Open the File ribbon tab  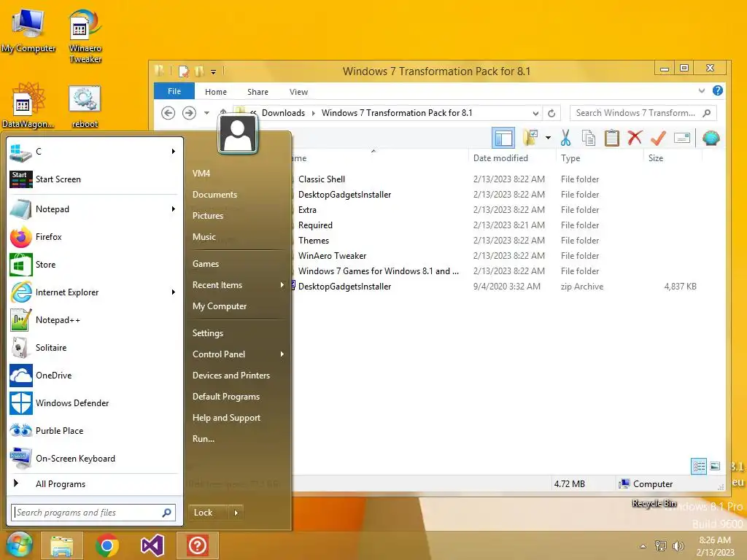[174, 91]
